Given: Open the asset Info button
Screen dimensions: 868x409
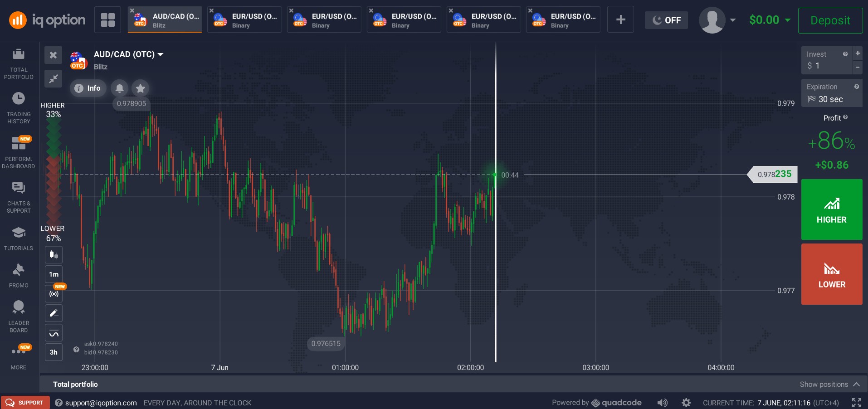Looking at the screenshot, I should pyautogui.click(x=88, y=88).
